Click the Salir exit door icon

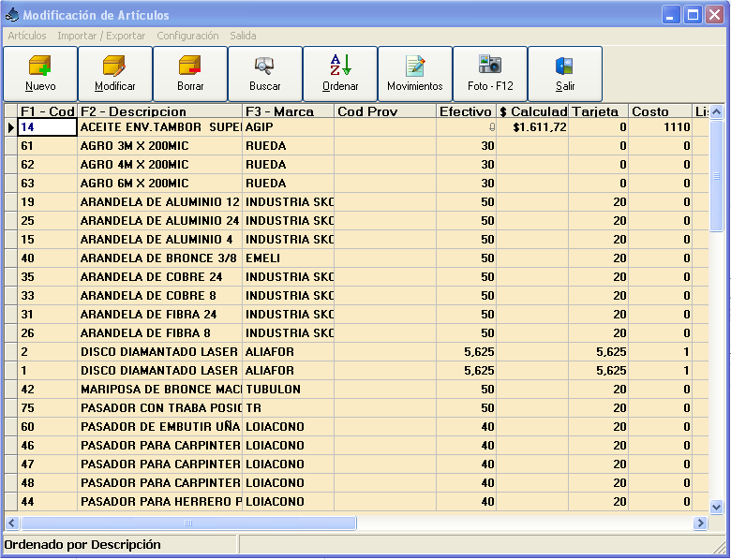tap(564, 66)
